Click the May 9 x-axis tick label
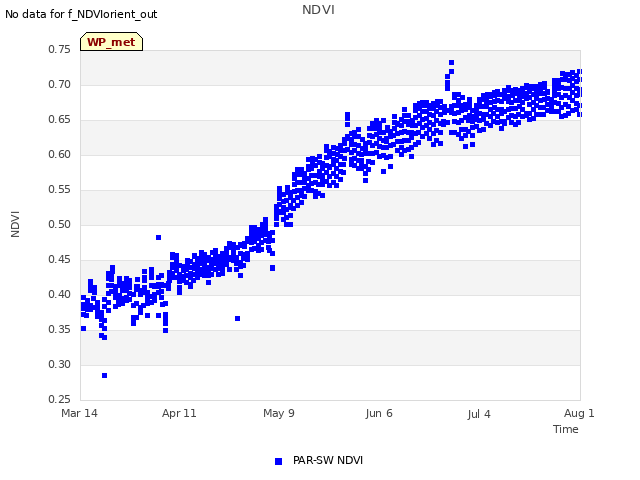The width and height of the screenshot is (640, 480). click(x=279, y=413)
